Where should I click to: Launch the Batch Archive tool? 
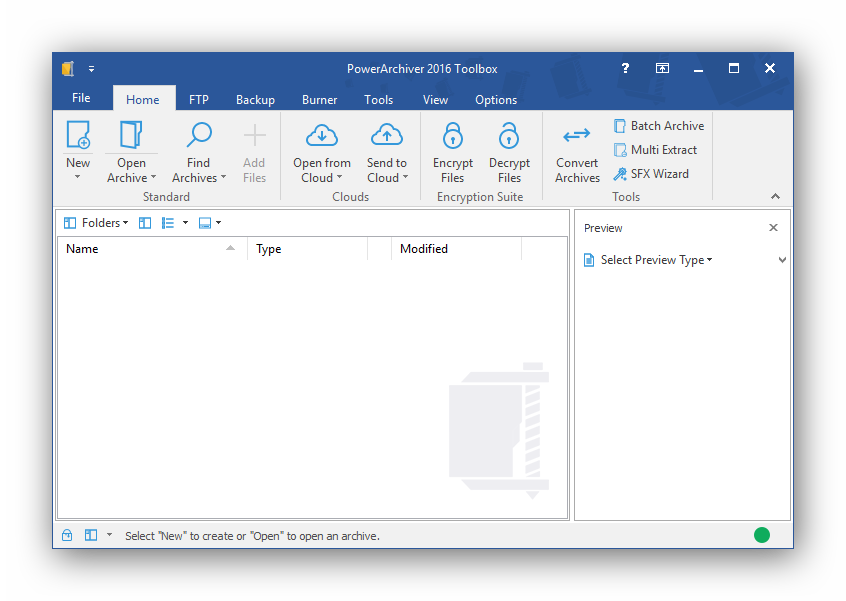point(659,126)
